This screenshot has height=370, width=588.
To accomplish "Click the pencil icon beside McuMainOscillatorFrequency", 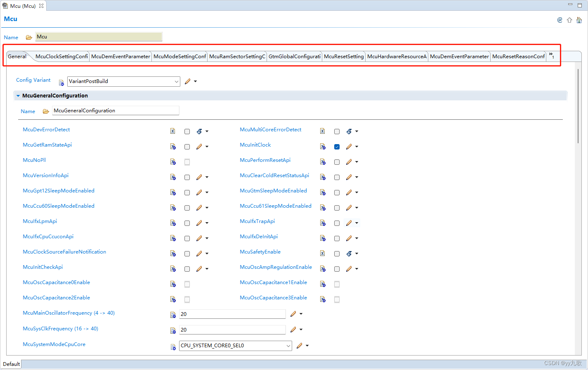I will pyautogui.click(x=293, y=314).
